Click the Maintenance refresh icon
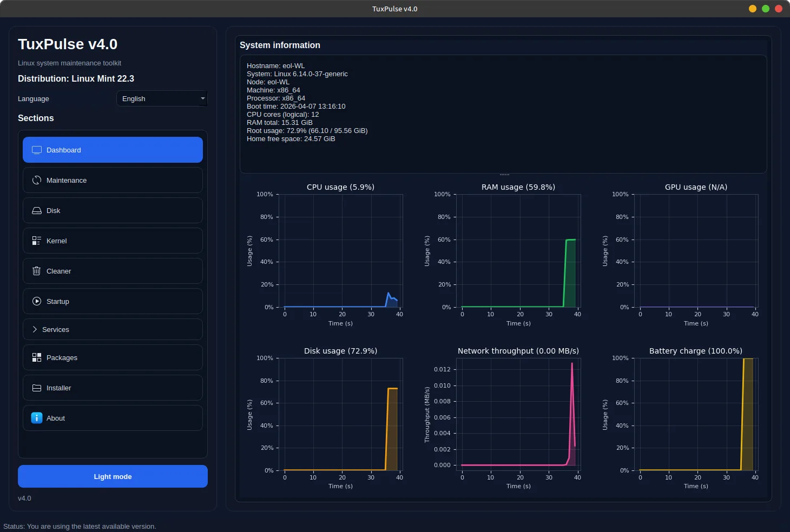The width and height of the screenshot is (790, 532). [x=36, y=180]
